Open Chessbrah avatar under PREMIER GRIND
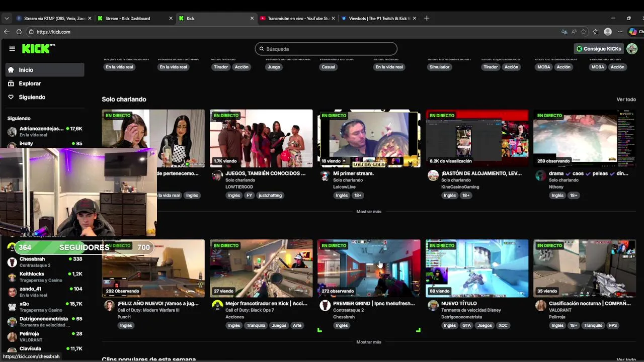 (x=325, y=306)
